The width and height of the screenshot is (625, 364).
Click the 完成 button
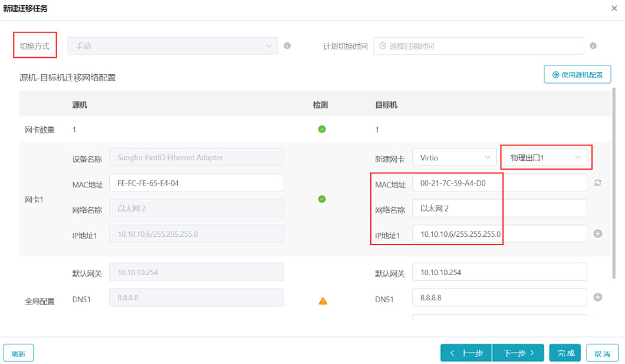tap(565, 353)
